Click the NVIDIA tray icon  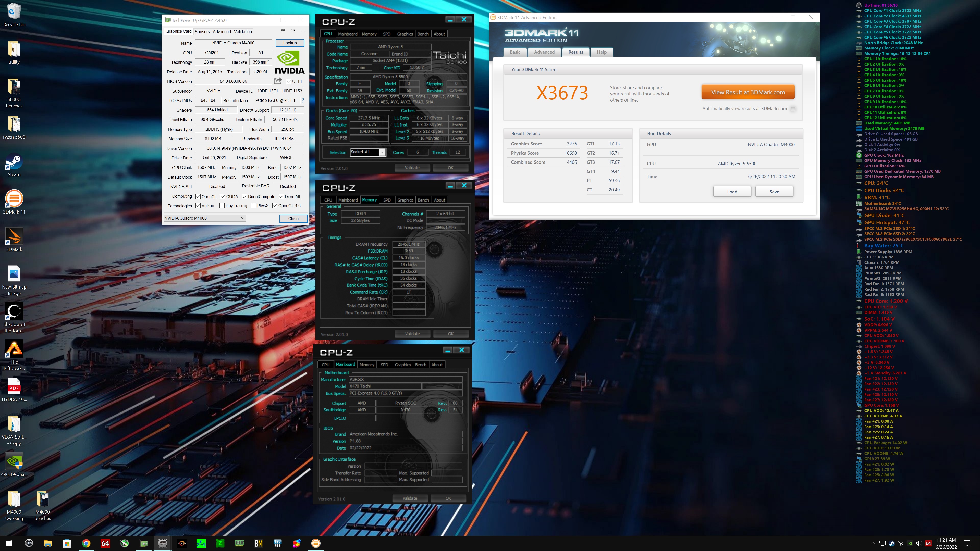point(910,543)
